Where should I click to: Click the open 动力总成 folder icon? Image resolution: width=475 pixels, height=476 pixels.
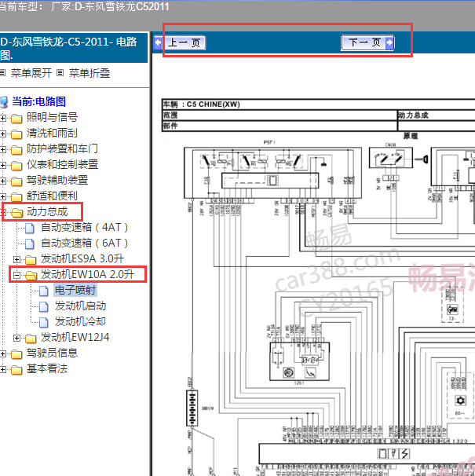click(17, 213)
